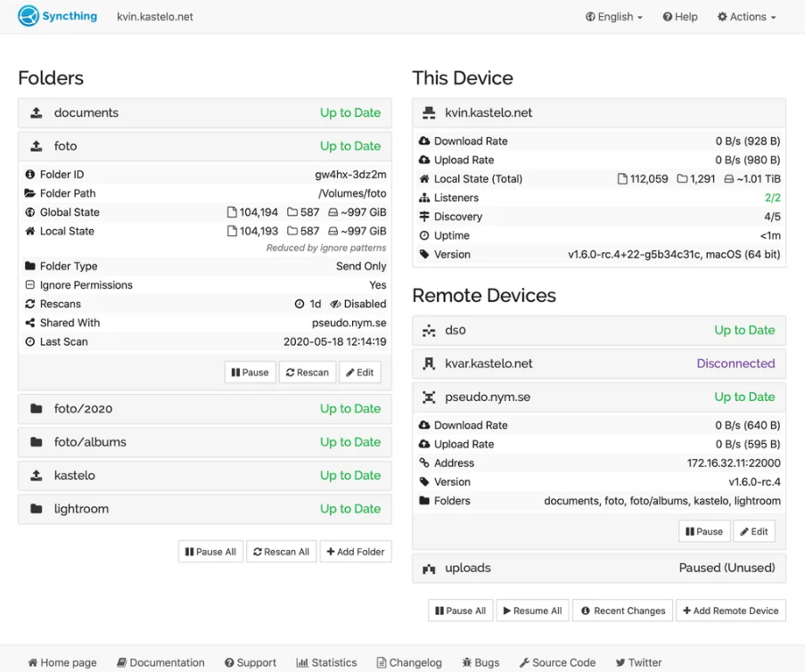This screenshot has height=672, width=805.
Task: Click the Ignore Permissions minus-square icon
Action: click(x=29, y=285)
